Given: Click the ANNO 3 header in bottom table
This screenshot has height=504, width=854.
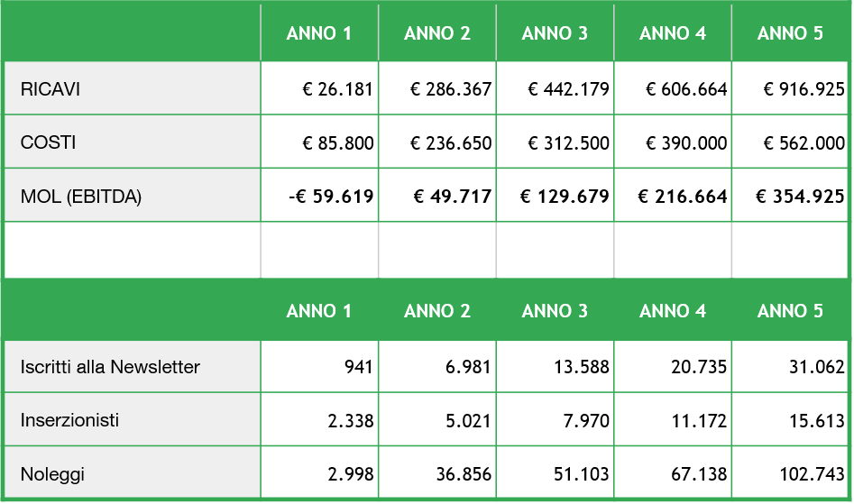Looking at the screenshot, I should [555, 311].
